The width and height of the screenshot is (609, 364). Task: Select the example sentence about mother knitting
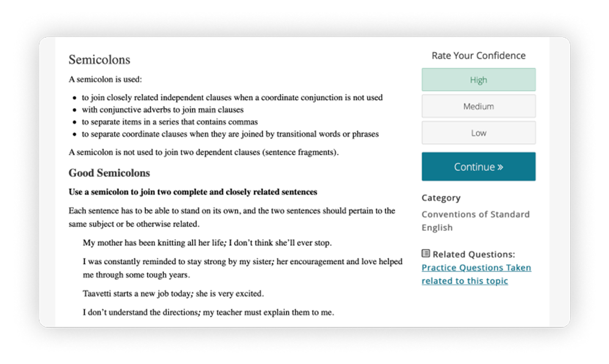coord(207,243)
